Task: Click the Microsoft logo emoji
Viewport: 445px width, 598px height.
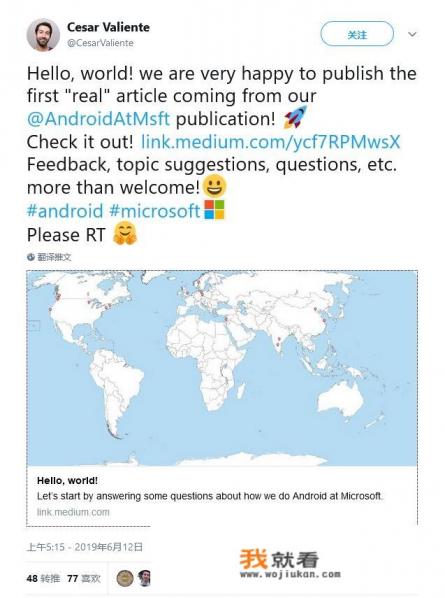Action: [214, 209]
